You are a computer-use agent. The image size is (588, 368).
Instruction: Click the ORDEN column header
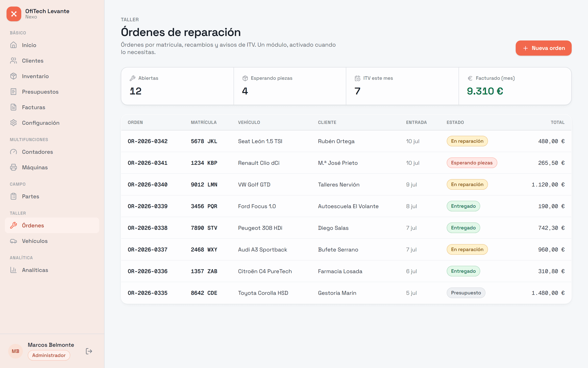(135, 122)
